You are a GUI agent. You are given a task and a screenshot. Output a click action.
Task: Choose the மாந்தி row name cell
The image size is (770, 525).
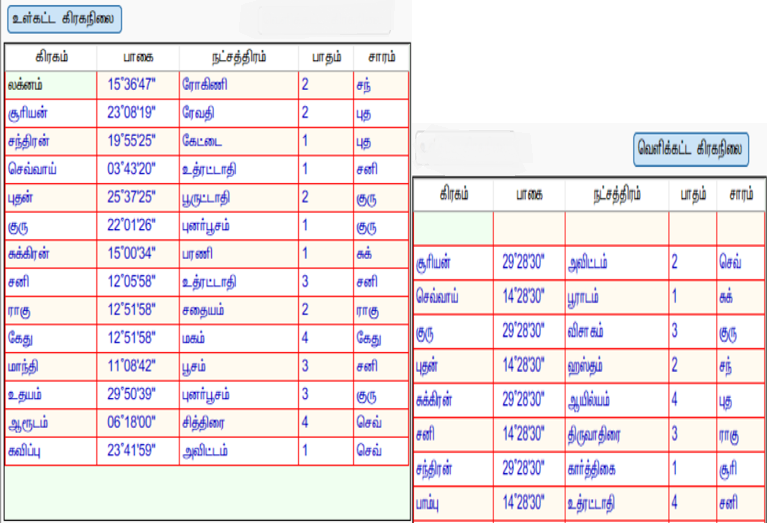[x=51, y=367]
